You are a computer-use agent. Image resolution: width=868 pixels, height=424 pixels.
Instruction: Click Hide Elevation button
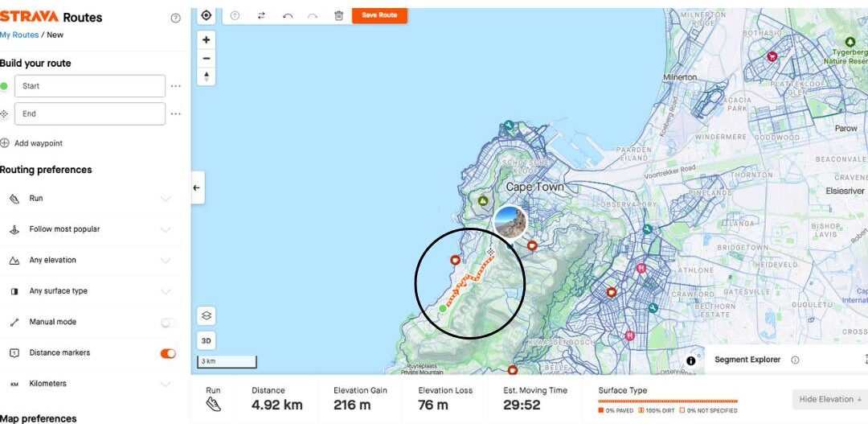pyautogui.click(x=829, y=399)
